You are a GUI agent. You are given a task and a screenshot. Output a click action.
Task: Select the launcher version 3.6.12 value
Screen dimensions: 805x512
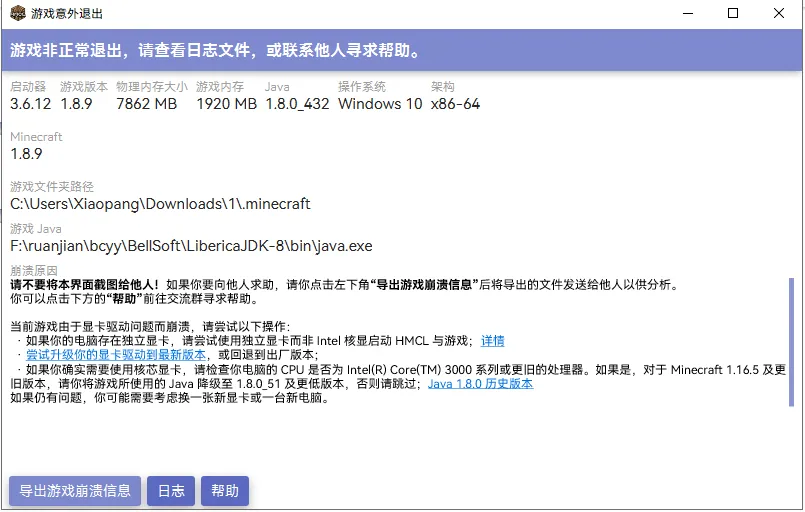[30, 104]
